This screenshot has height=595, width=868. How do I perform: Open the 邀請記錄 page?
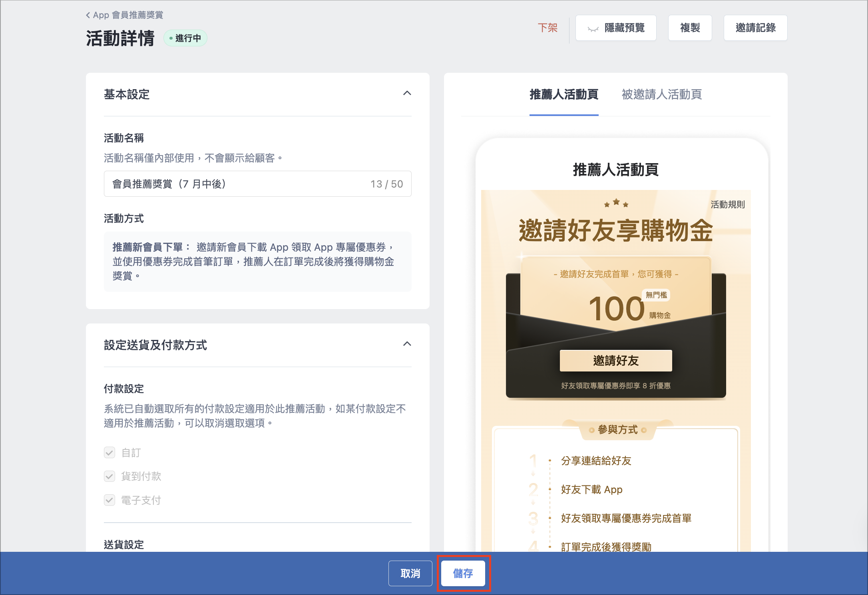tap(755, 28)
